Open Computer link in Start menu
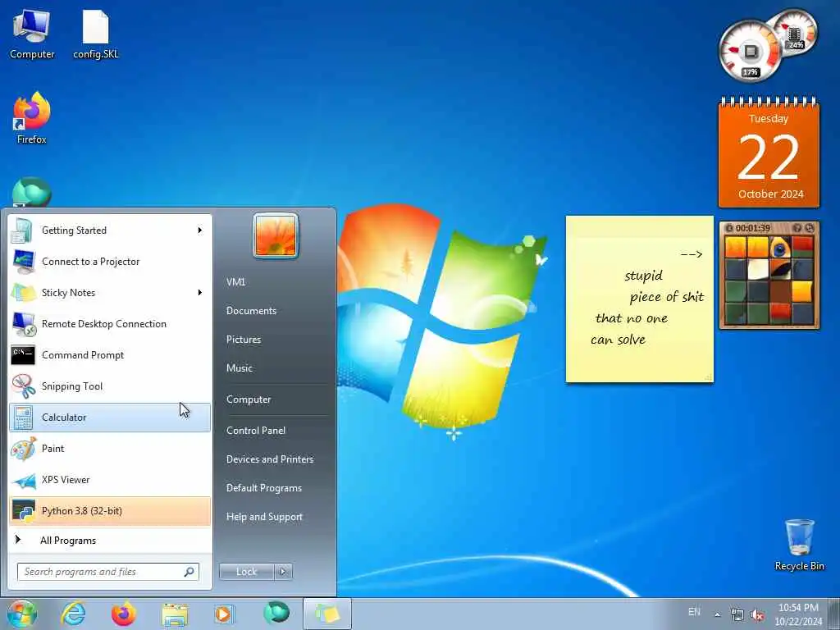This screenshot has height=630, width=840. click(249, 399)
